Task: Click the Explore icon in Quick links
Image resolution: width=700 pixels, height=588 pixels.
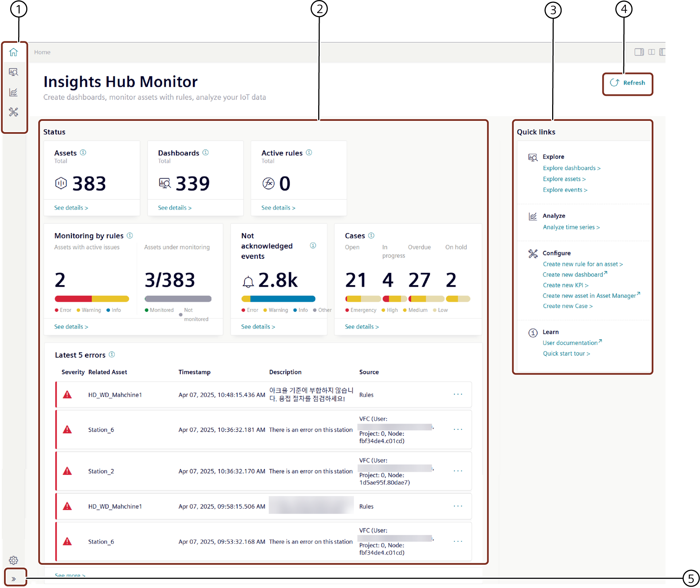Action: [533, 158]
